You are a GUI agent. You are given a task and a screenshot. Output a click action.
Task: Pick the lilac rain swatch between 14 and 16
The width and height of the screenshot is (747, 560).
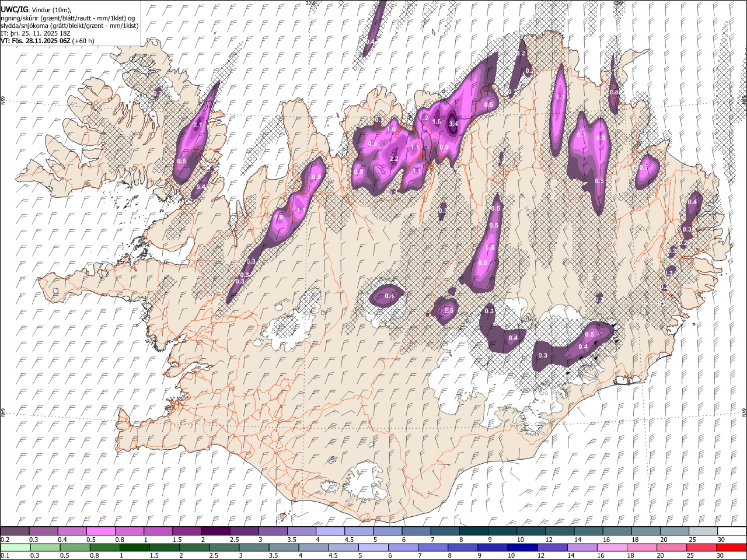click(x=582, y=547)
